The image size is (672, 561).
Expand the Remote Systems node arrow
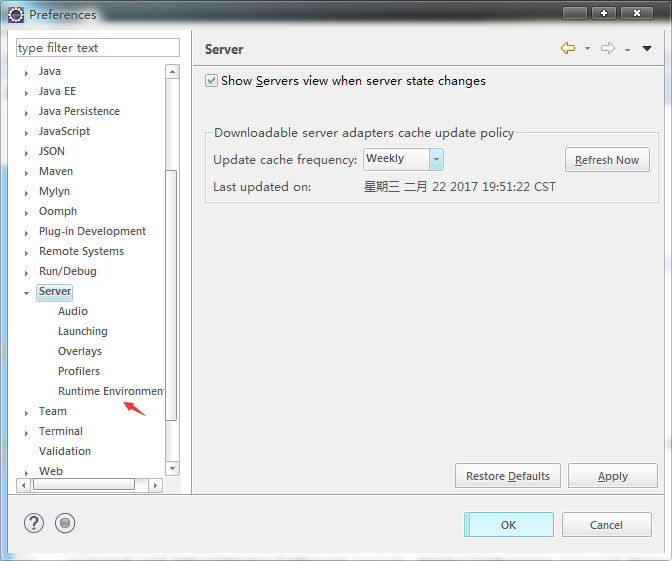(x=27, y=253)
